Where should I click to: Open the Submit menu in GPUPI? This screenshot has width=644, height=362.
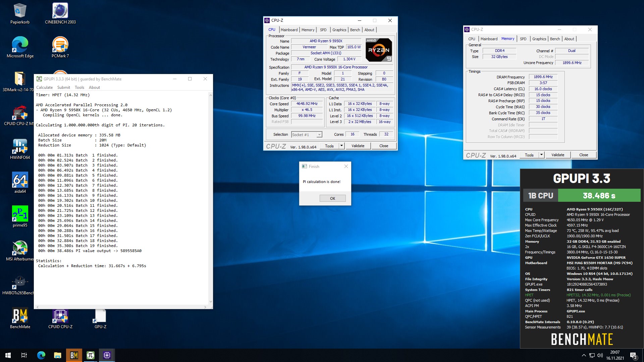click(64, 87)
